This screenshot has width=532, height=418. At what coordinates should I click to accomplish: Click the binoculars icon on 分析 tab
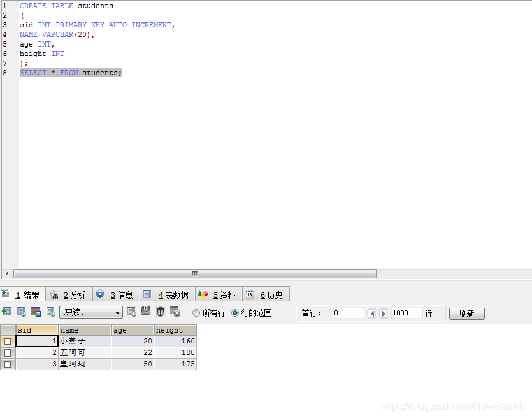54,294
